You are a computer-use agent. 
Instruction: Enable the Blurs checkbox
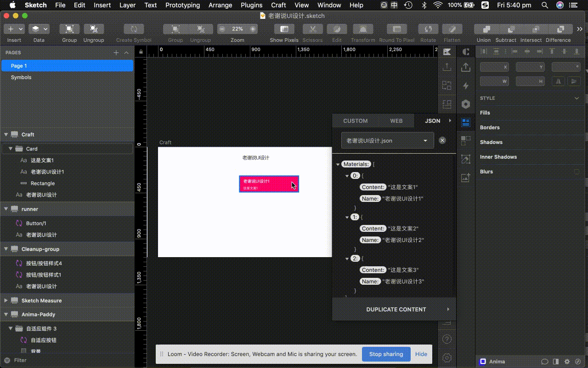pyautogui.click(x=577, y=172)
